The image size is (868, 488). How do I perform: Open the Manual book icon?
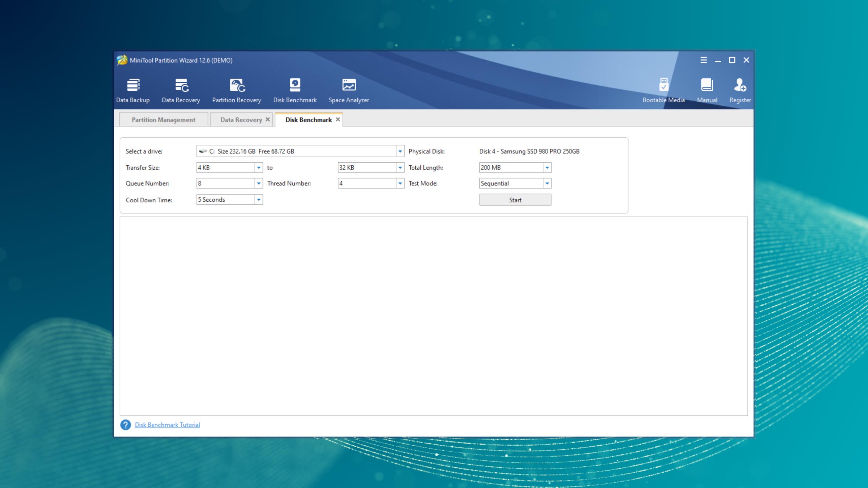tap(707, 90)
